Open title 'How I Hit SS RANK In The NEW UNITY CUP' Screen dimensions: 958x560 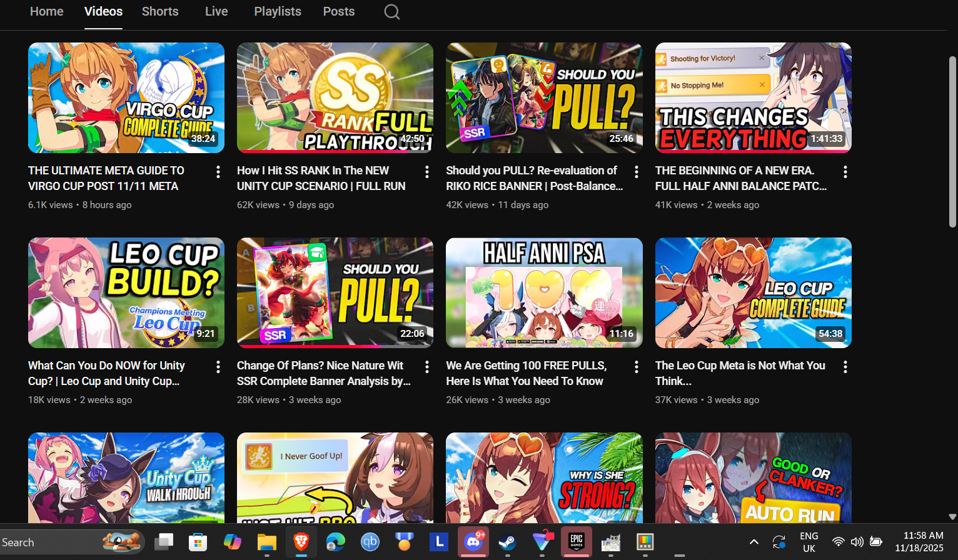321,178
